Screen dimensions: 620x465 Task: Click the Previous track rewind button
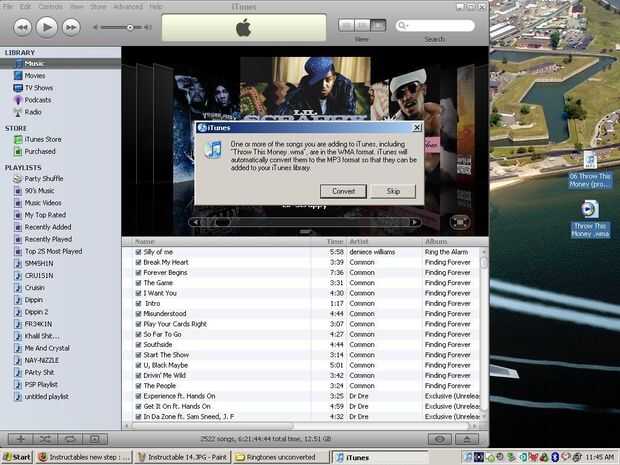pyautogui.click(x=23, y=27)
